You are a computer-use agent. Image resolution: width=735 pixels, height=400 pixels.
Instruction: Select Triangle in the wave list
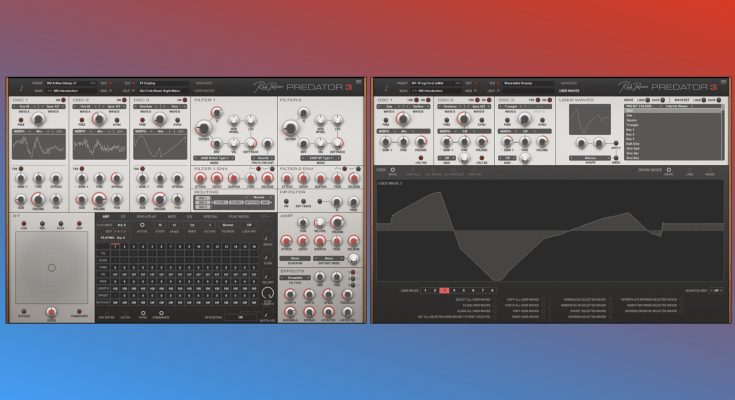(x=634, y=123)
